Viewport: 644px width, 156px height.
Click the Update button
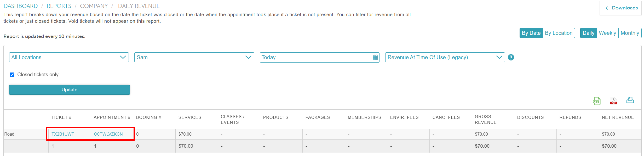pyautogui.click(x=70, y=90)
